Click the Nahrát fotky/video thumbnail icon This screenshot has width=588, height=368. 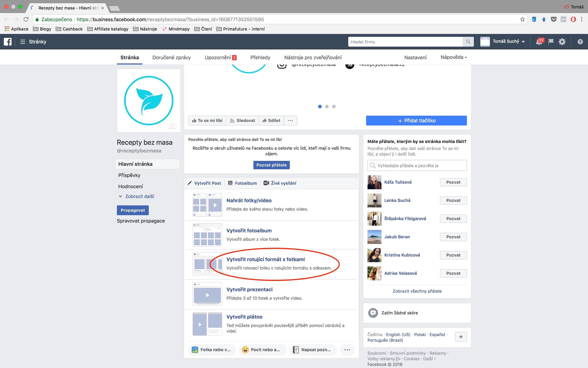pos(207,205)
